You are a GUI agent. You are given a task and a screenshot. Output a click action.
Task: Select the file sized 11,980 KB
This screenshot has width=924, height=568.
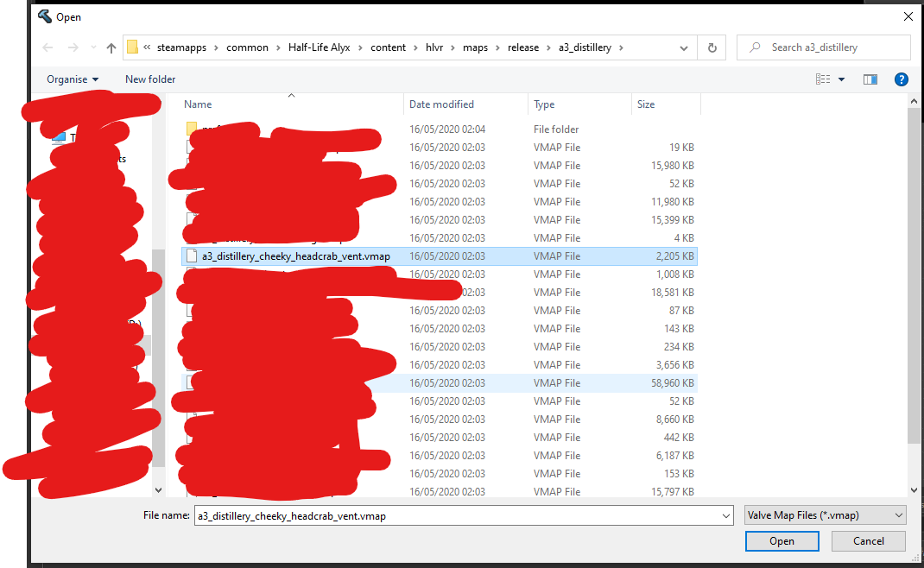coord(440,201)
